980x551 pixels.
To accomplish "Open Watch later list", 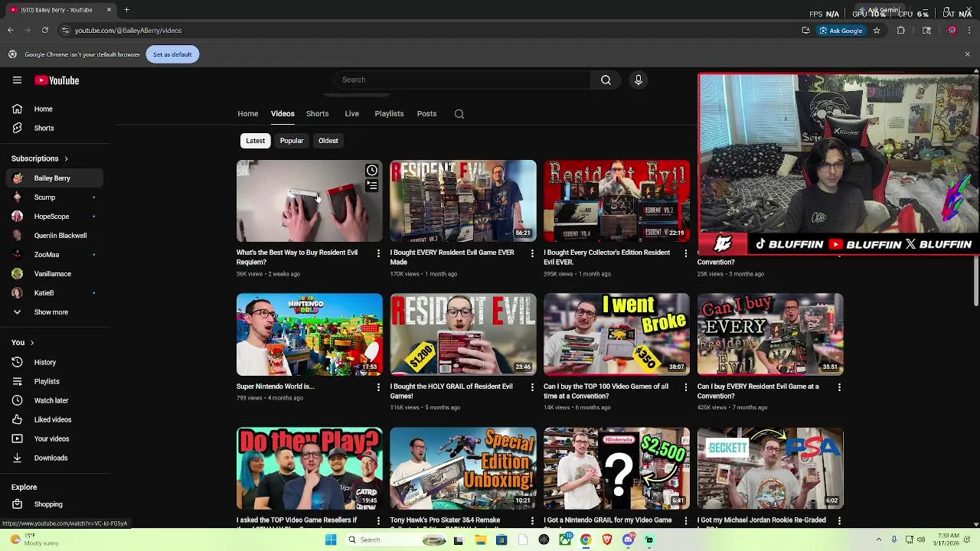I will pyautogui.click(x=54, y=400).
